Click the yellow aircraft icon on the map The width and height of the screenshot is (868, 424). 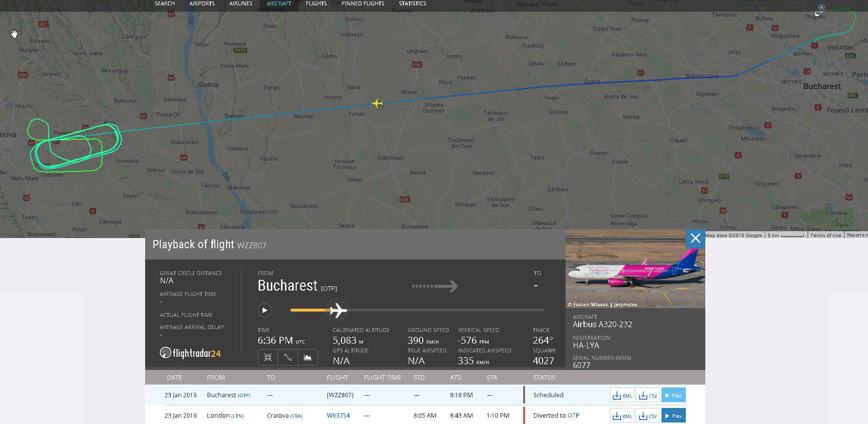377,103
